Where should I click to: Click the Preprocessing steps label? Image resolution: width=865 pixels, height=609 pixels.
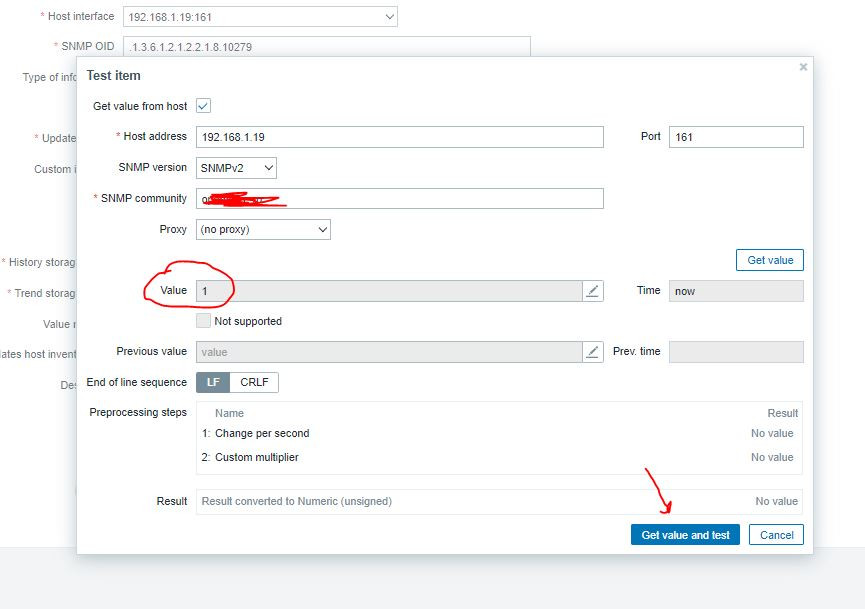pos(138,413)
